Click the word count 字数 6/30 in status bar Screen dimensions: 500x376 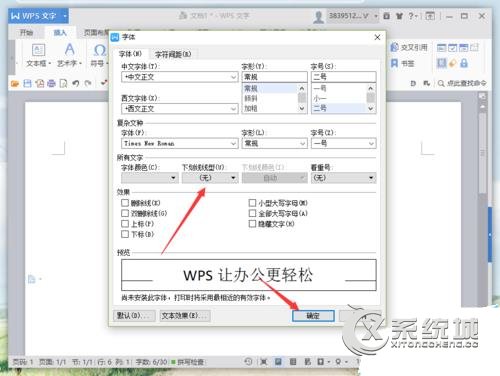tap(151, 362)
